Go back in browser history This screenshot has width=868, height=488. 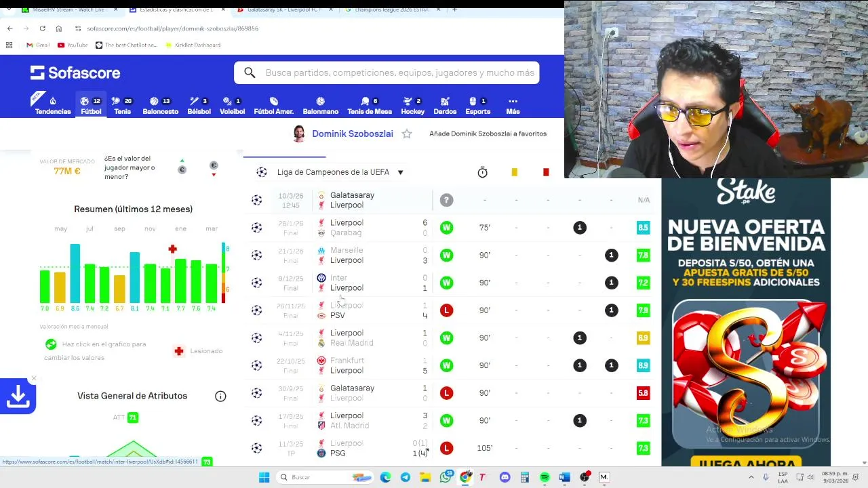[x=10, y=28]
